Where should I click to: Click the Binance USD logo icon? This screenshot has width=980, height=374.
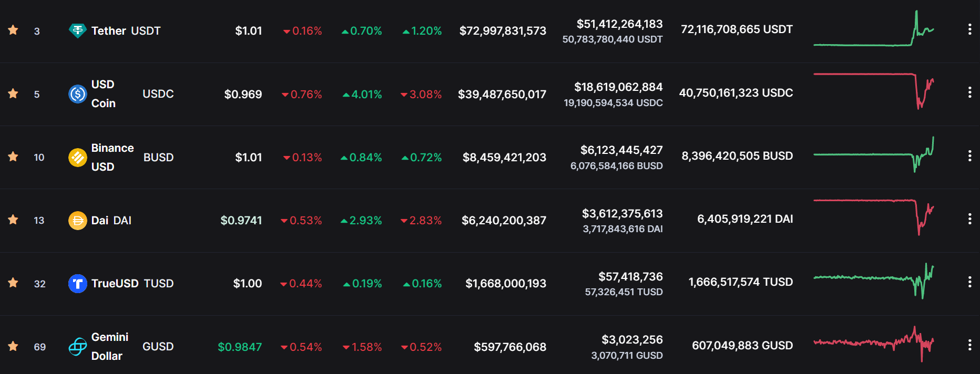pos(77,157)
